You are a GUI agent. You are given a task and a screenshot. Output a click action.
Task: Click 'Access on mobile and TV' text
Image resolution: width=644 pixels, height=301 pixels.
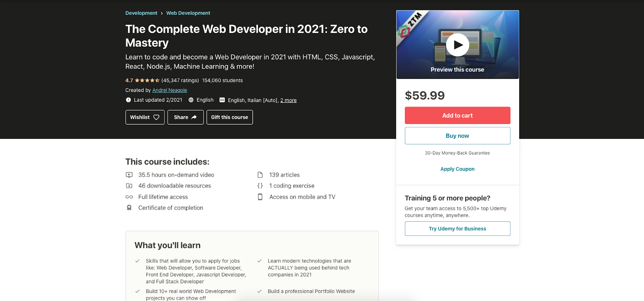click(x=302, y=197)
